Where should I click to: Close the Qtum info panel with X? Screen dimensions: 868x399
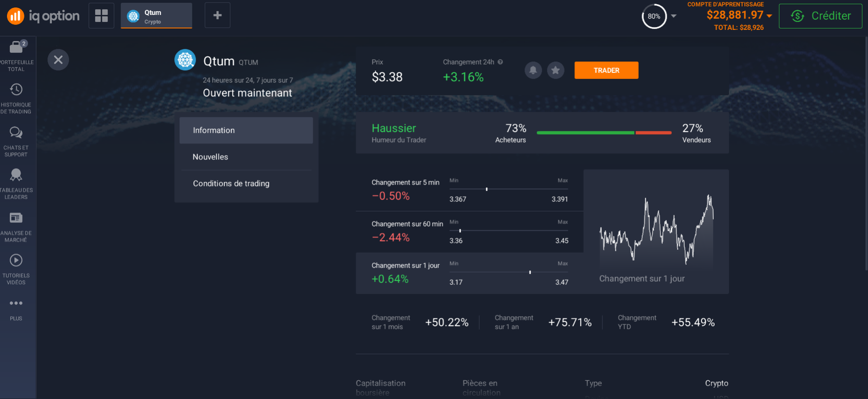point(58,60)
